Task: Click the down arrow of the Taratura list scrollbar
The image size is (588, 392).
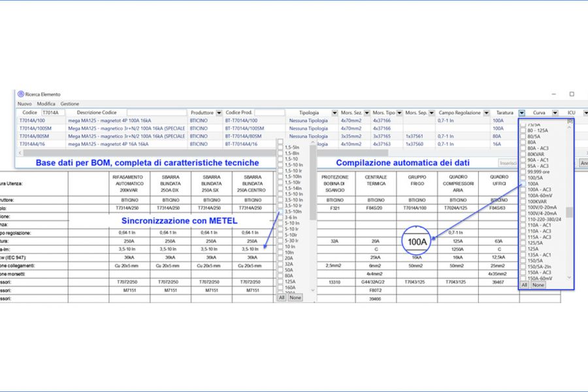Action: [569, 278]
